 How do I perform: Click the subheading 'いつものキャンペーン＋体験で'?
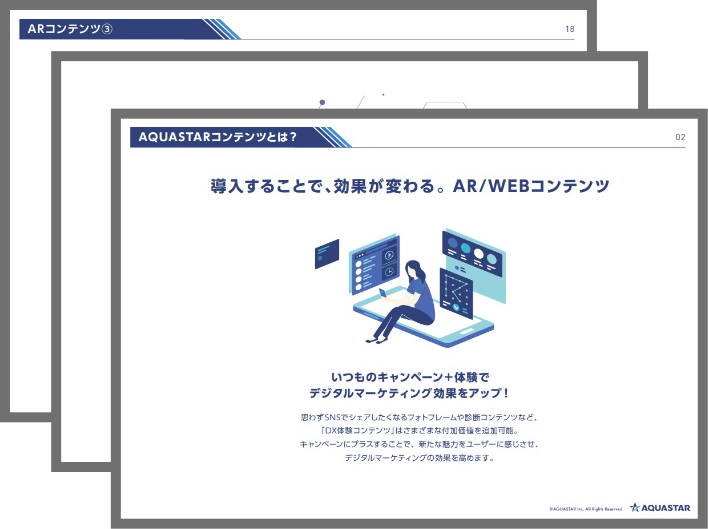(x=410, y=377)
